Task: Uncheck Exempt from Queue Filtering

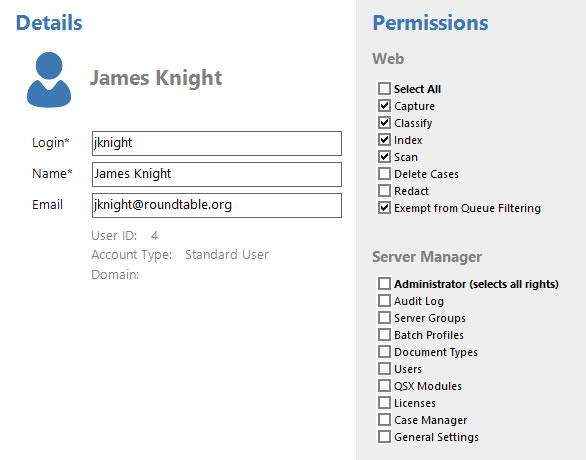Action: coord(384,208)
